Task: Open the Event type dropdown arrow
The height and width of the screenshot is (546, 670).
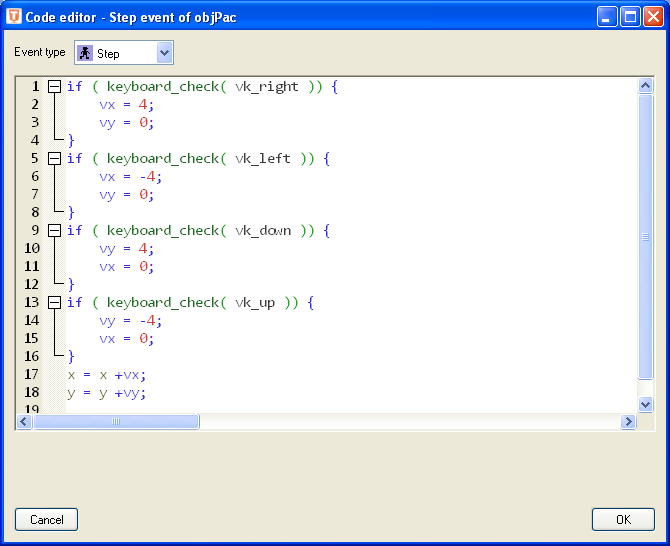Action: point(165,53)
